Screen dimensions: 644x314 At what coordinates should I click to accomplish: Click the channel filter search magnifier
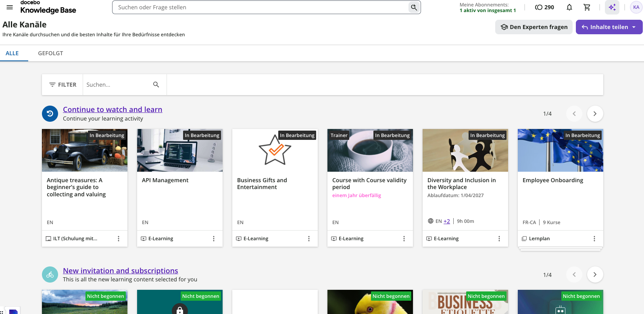pyautogui.click(x=156, y=85)
